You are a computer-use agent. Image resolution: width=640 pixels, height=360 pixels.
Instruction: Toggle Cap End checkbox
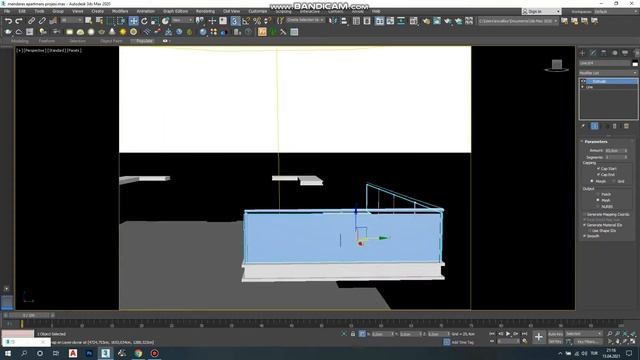tap(598, 175)
